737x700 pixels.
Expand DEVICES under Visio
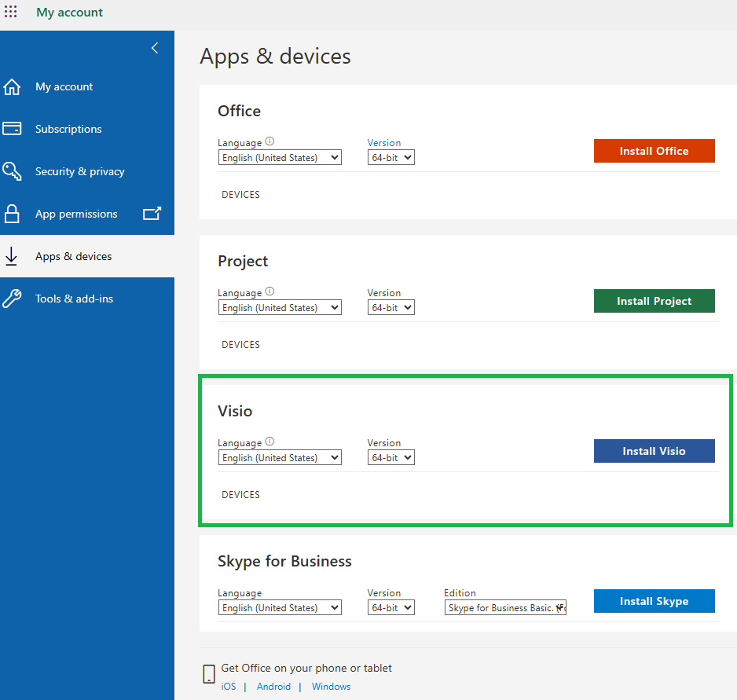(x=240, y=495)
